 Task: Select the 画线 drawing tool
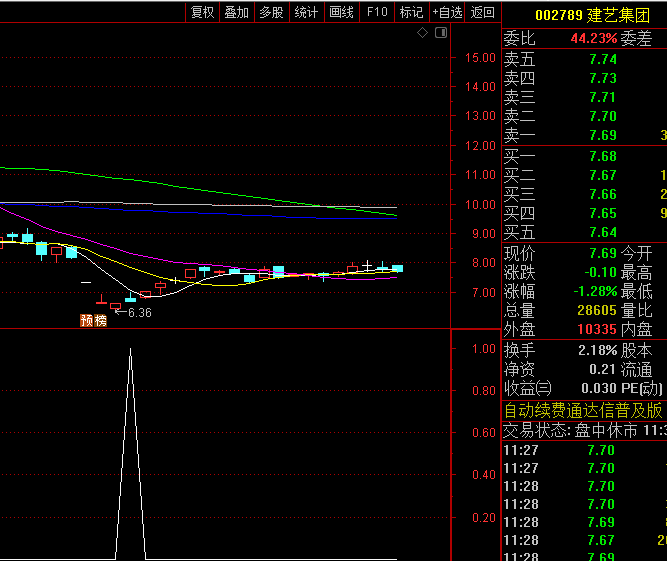[342, 12]
